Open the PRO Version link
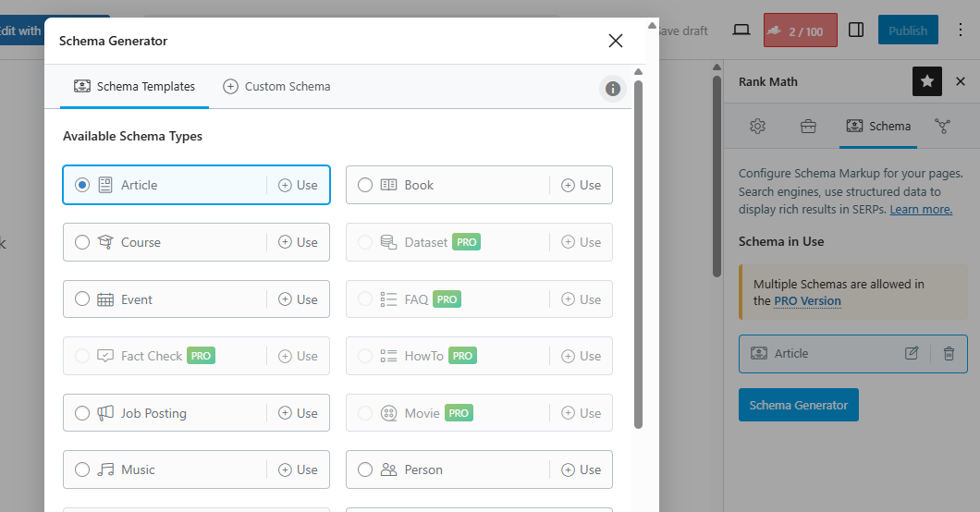Screen dimensions: 980x512 coord(807,300)
